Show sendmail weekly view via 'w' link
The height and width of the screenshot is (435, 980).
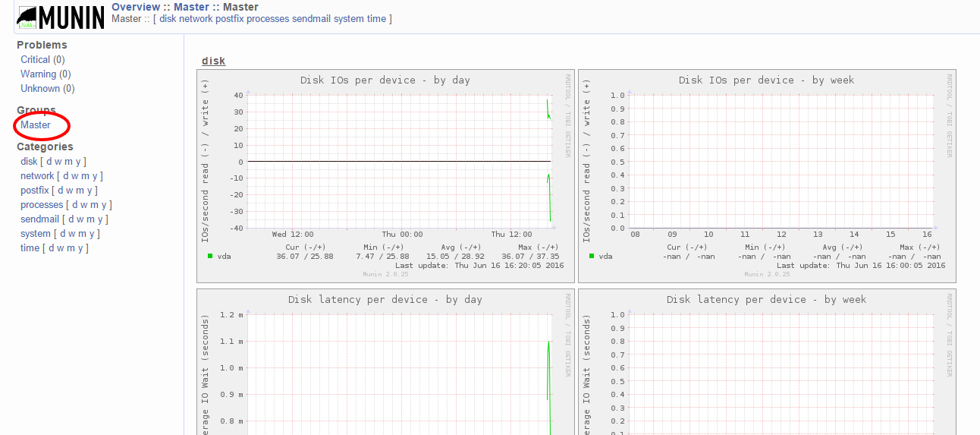coord(80,219)
